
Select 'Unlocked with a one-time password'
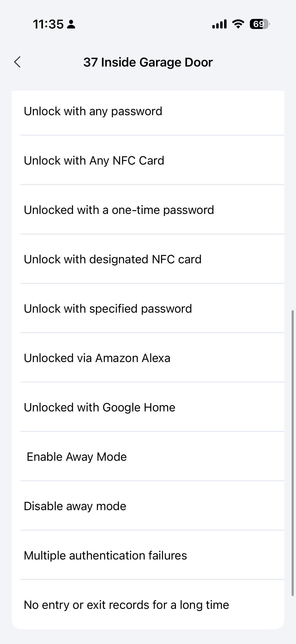pyautogui.click(x=119, y=210)
